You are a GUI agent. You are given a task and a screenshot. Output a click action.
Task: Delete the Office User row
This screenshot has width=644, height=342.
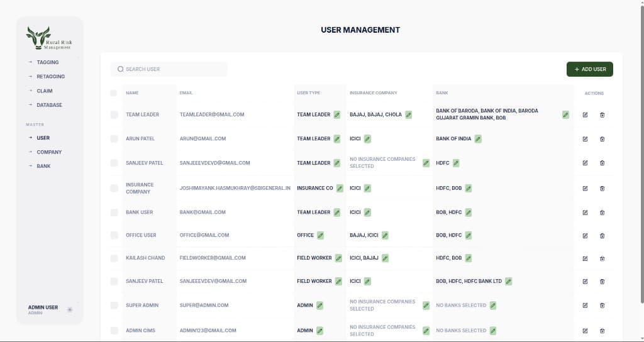tap(602, 236)
